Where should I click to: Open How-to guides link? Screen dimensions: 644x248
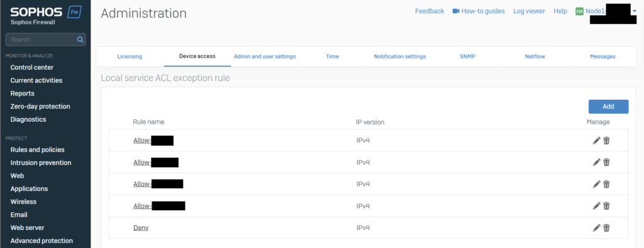(483, 11)
